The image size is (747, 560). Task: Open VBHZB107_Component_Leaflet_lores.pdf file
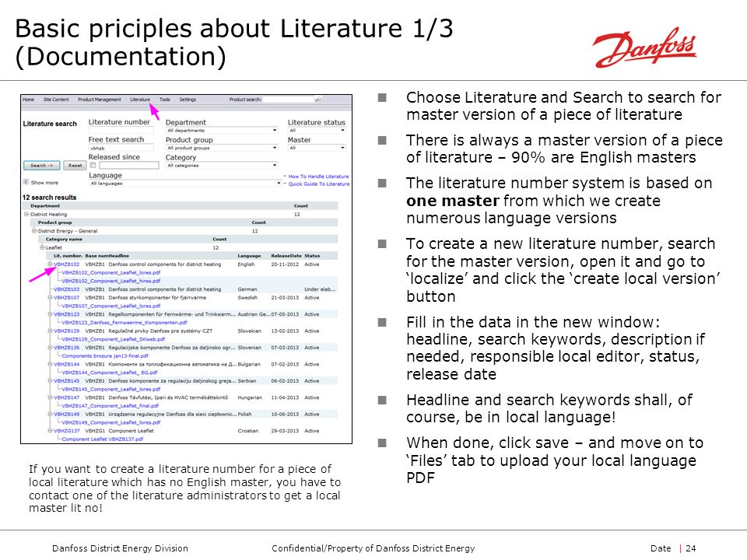[x=111, y=306]
